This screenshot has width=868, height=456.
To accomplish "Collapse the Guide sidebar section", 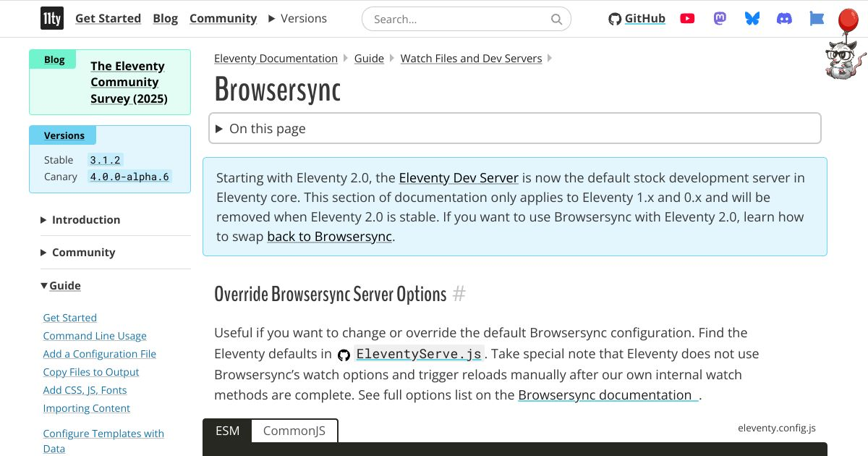I will (x=64, y=286).
